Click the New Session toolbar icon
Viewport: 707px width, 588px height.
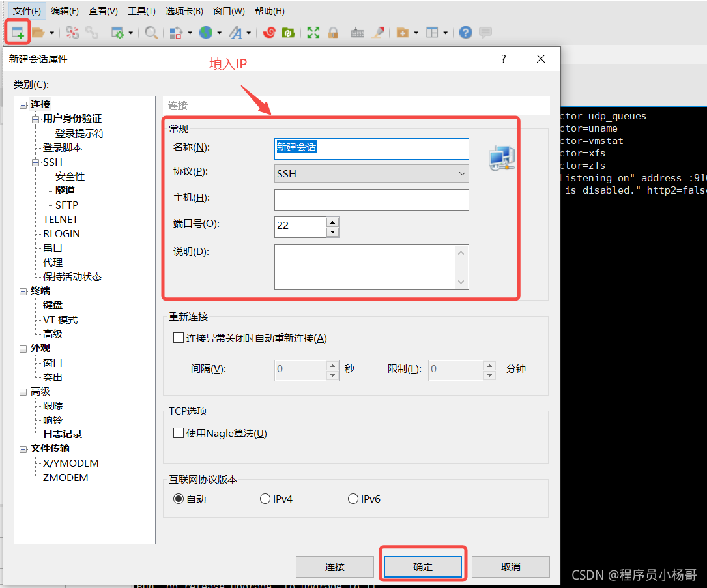click(x=18, y=33)
